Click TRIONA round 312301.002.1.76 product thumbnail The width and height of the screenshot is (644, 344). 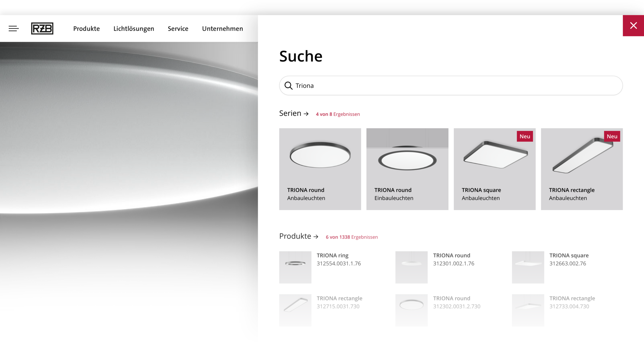click(x=411, y=267)
